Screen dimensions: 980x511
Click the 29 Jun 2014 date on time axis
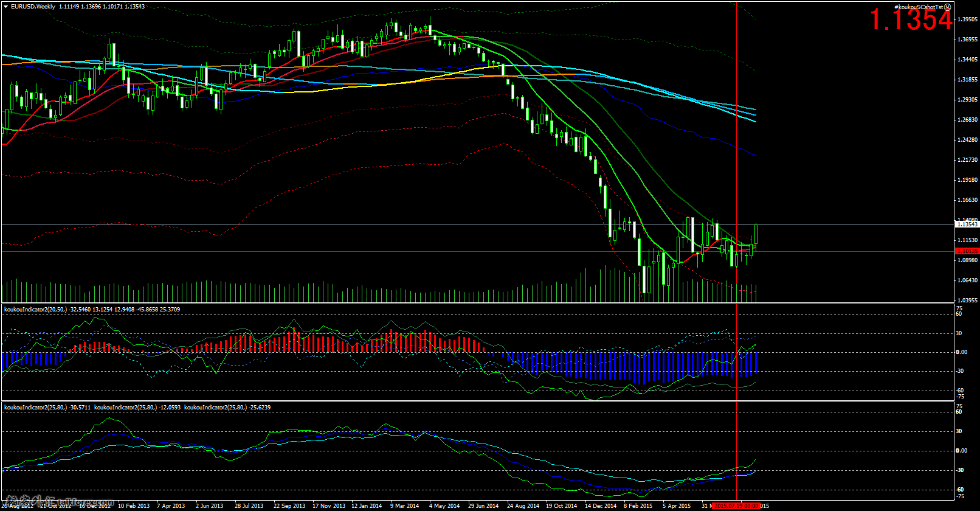tap(483, 506)
